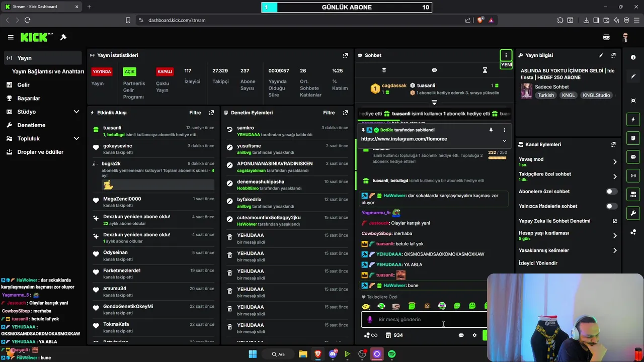Click the YAYINDA status badge

point(102,71)
